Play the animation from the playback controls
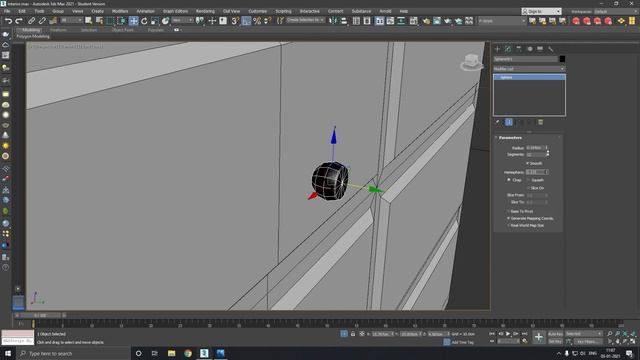The width and height of the screenshot is (640, 360). pos(508,334)
